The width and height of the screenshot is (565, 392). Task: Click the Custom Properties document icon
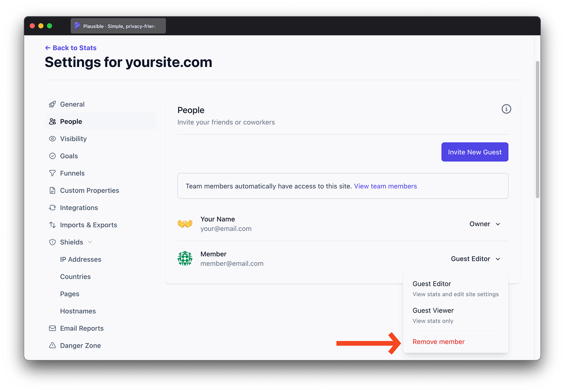point(52,191)
